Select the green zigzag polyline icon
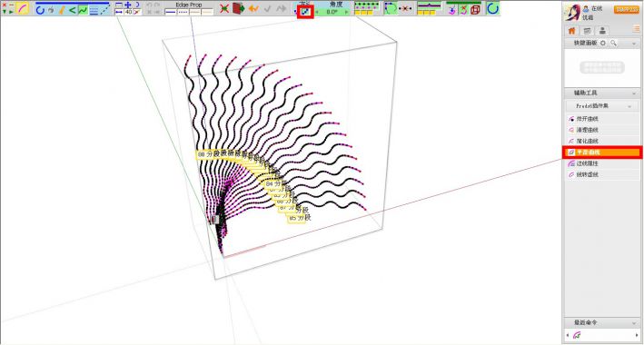Viewport: 644px width, 345px height. pos(83,10)
